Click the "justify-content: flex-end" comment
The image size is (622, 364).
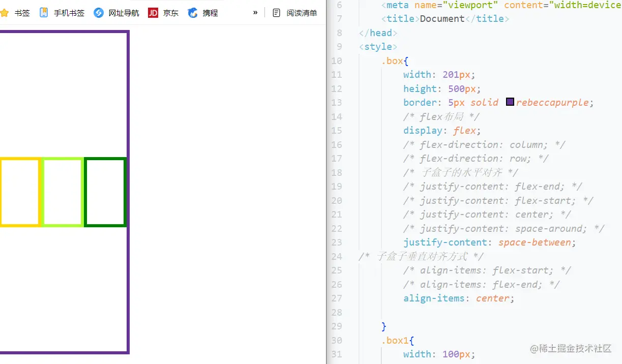[493, 187]
